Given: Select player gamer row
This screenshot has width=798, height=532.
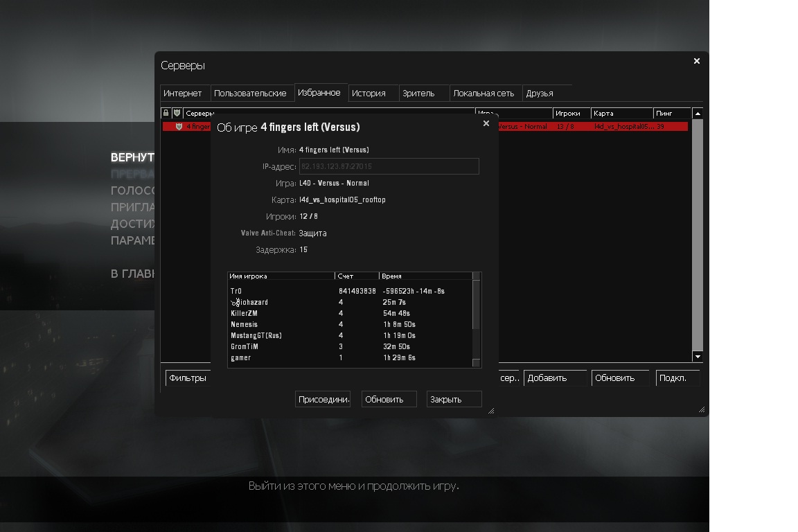Looking at the screenshot, I should pos(350,358).
